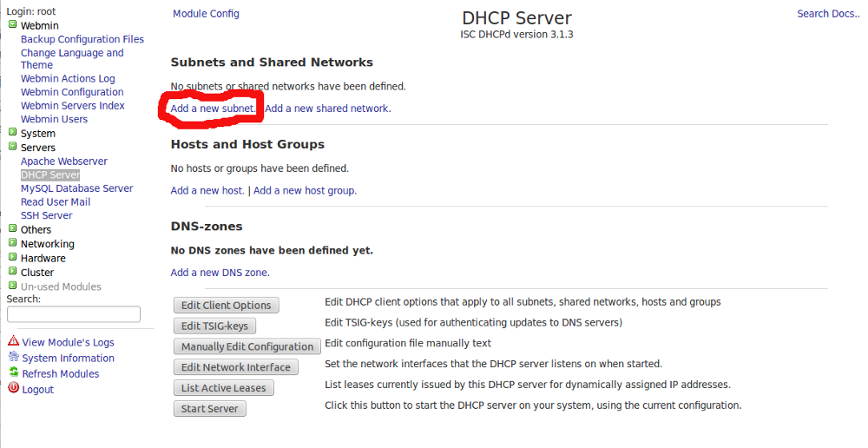Open the Module Config link
868x448 pixels.
(x=206, y=14)
